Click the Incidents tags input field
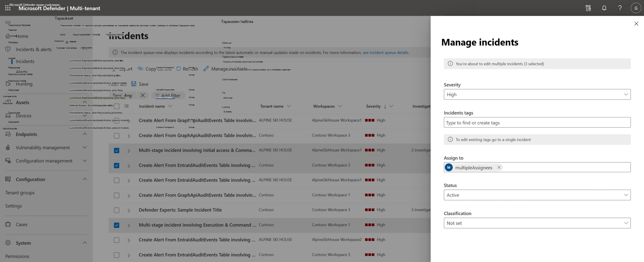The image size is (644, 262). (x=537, y=123)
